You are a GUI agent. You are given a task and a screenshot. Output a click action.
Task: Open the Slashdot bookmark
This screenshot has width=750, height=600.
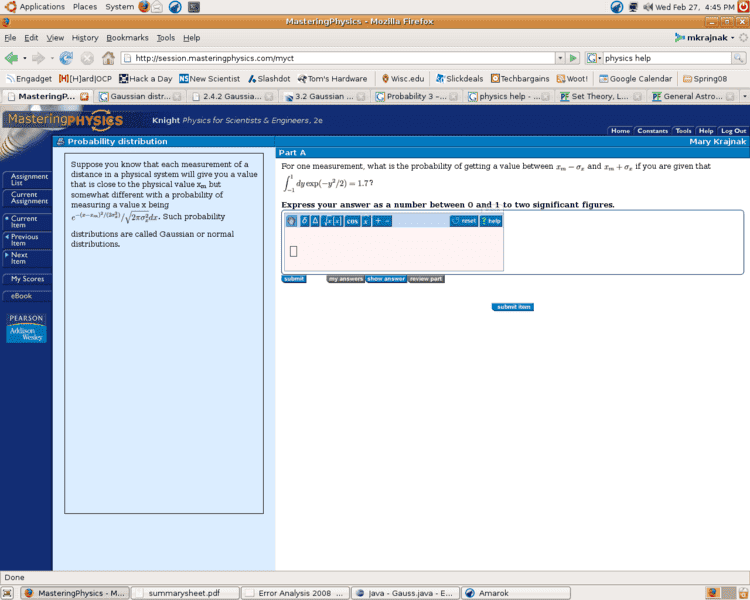point(269,79)
